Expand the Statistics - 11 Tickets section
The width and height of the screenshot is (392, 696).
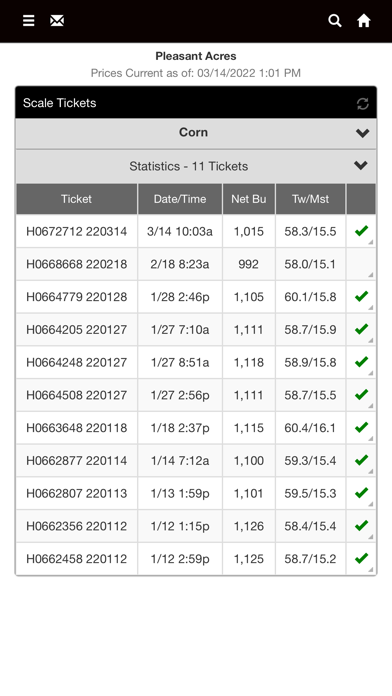click(196, 166)
